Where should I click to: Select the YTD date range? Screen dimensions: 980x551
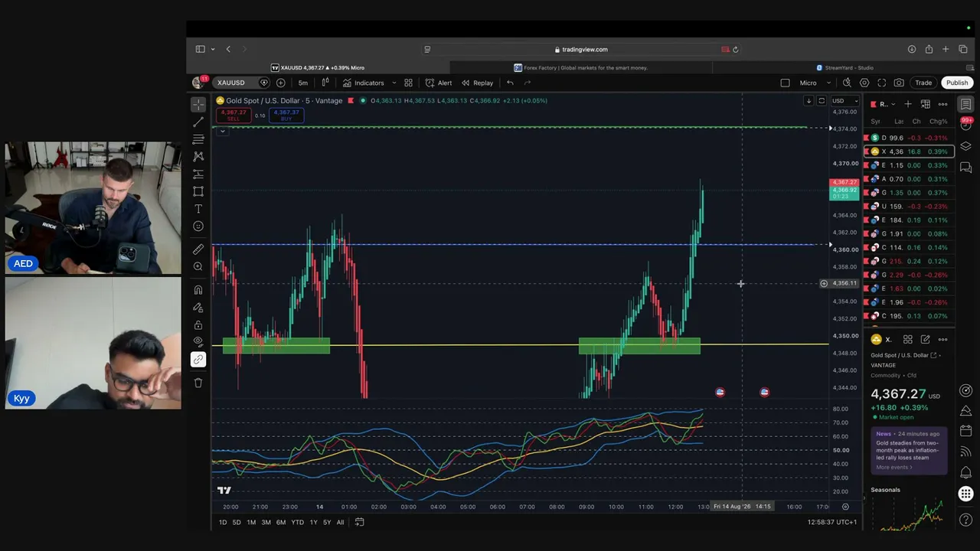[297, 522]
